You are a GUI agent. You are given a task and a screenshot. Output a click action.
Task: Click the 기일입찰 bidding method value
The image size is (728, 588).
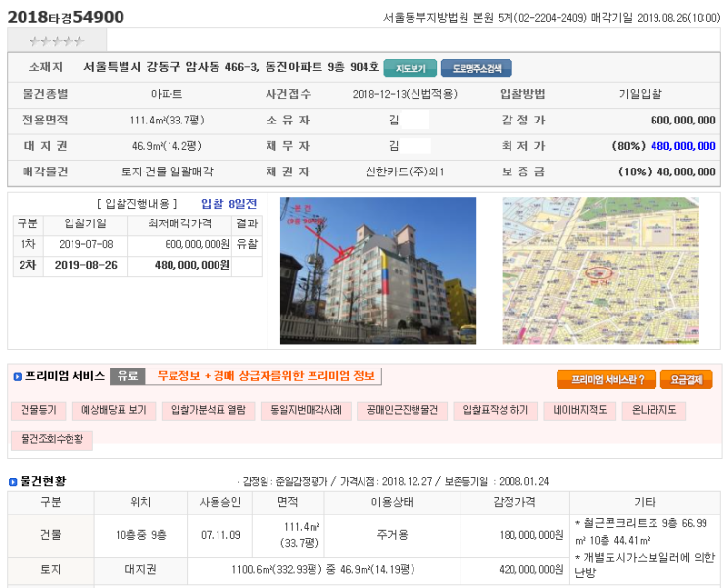640,94
